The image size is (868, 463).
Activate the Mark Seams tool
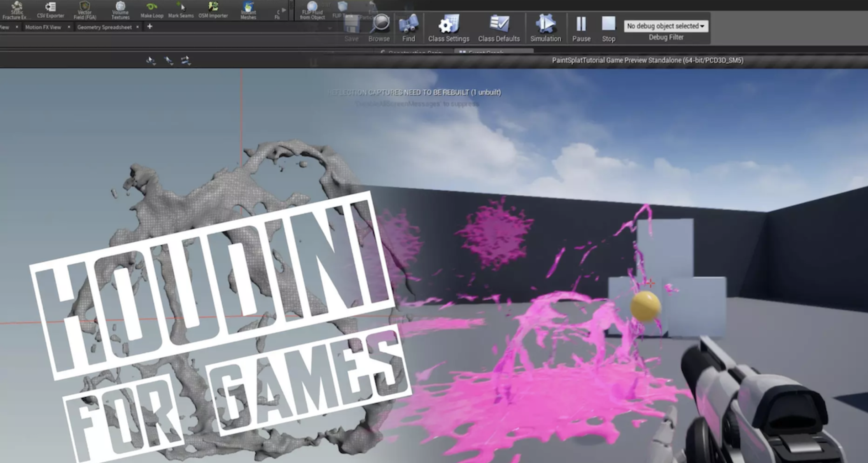(x=181, y=10)
